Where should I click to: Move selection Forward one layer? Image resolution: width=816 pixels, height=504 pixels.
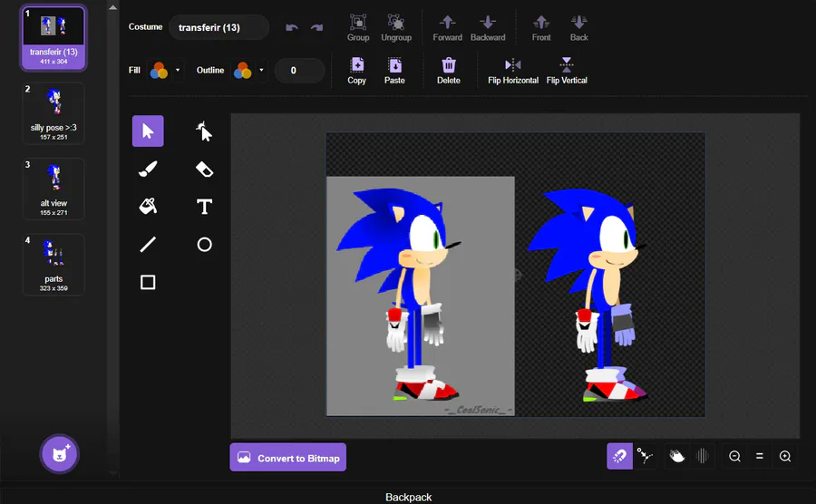click(x=447, y=27)
